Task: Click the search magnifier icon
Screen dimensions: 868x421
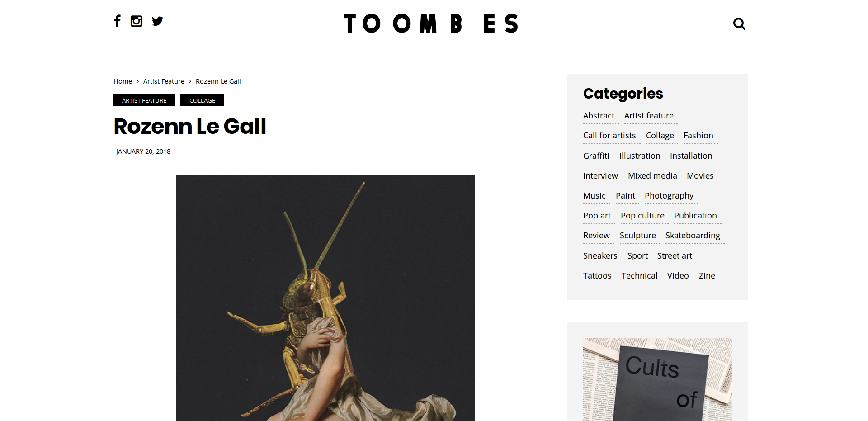Action: coord(739,24)
